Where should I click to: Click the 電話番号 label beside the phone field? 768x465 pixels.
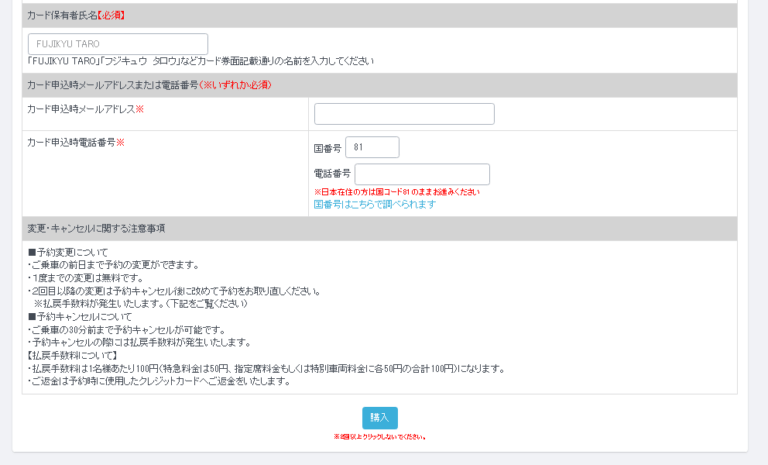332,175
